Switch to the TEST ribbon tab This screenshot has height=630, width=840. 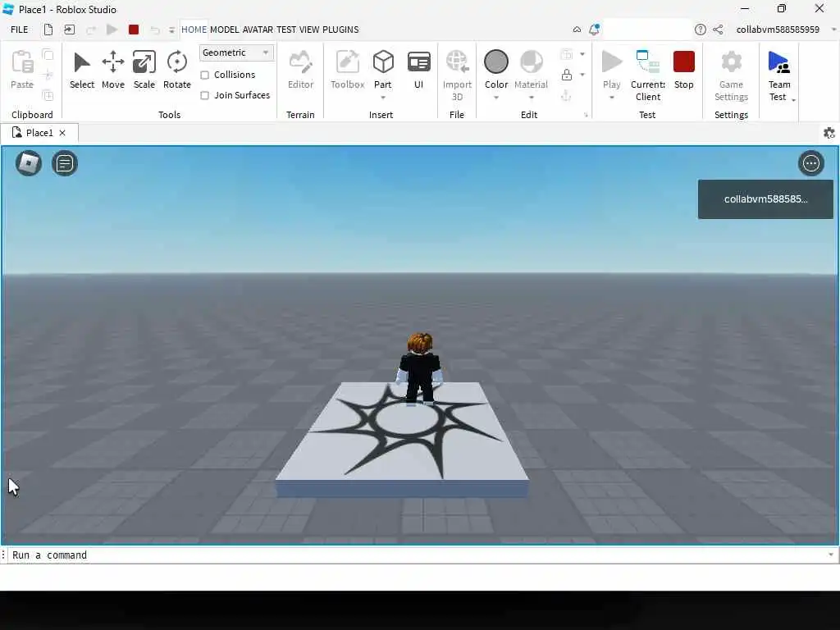click(286, 30)
